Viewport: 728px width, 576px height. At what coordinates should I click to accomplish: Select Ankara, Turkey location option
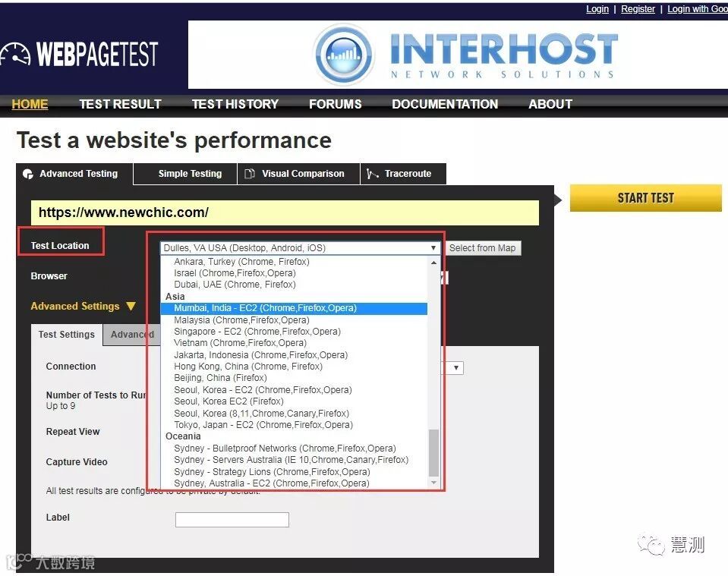294,262
